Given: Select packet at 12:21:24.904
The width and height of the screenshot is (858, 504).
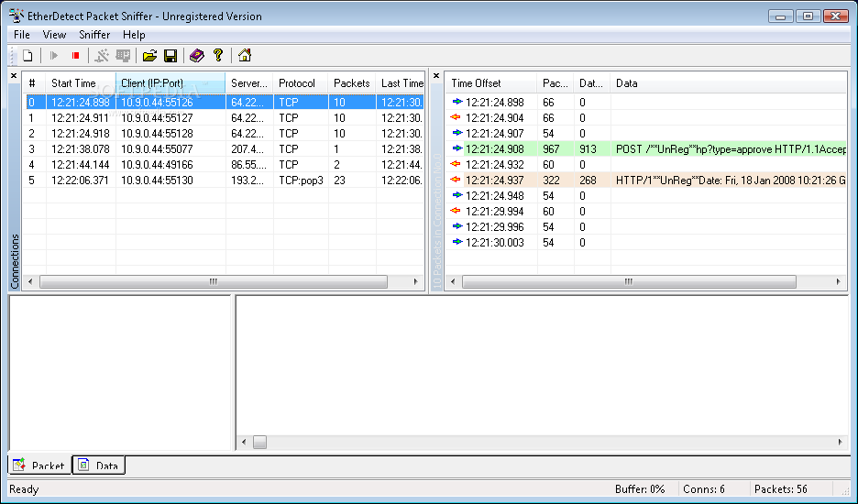Looking at the screenshot, I should click(646, 117).
